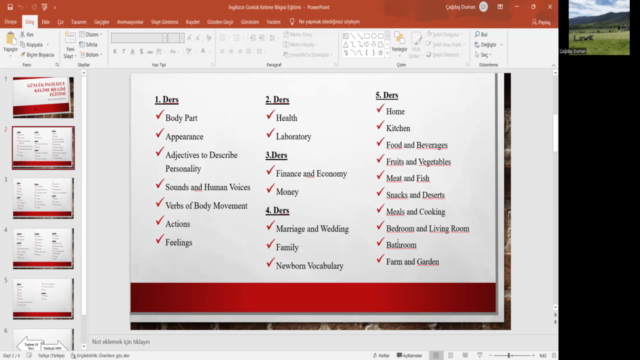Open Değiştir dropdown arrow
The width and height of the screenshot is (640, 360).
(501, 44)
